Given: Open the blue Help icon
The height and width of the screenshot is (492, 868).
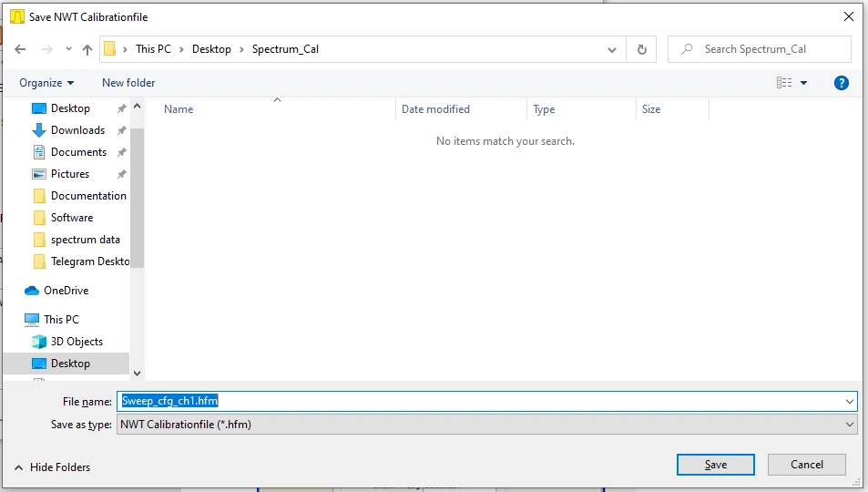Looking at the screenshot, I should pyautogui.click(x=841, y=83).
